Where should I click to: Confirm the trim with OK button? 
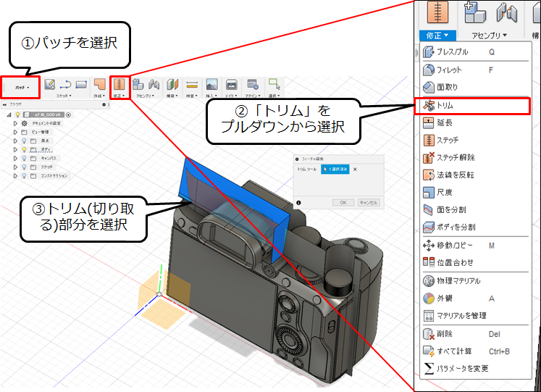(x=343, y=203)
